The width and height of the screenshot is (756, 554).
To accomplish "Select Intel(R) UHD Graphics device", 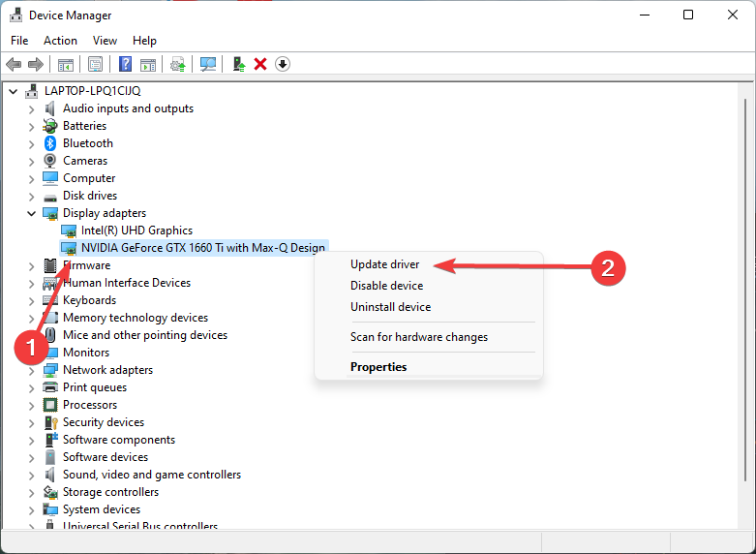I will coord(136,231).
